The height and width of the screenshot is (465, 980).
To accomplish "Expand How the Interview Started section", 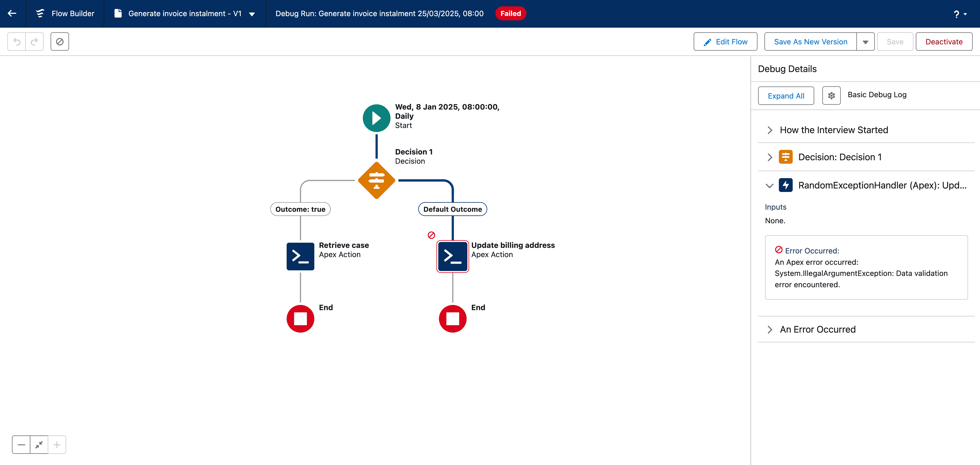I will [770, 130].
